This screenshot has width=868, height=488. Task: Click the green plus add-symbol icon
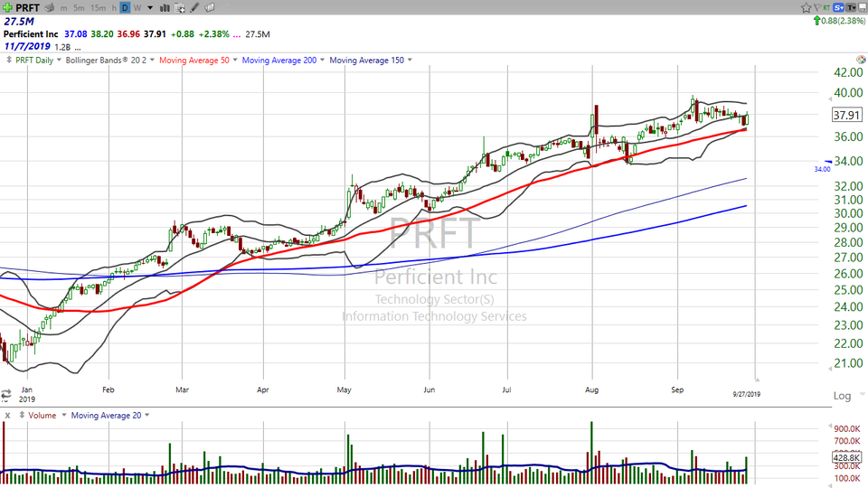click(7, 7)
